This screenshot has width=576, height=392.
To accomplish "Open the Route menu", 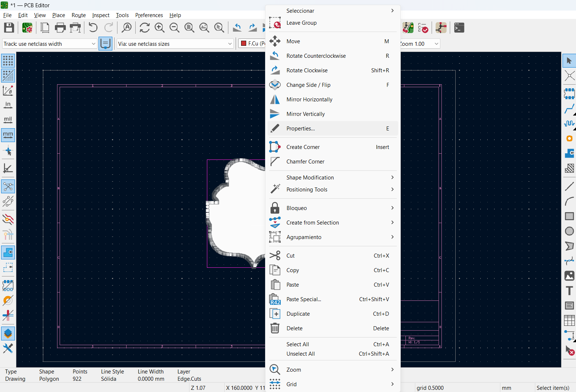I will (79, 15).
